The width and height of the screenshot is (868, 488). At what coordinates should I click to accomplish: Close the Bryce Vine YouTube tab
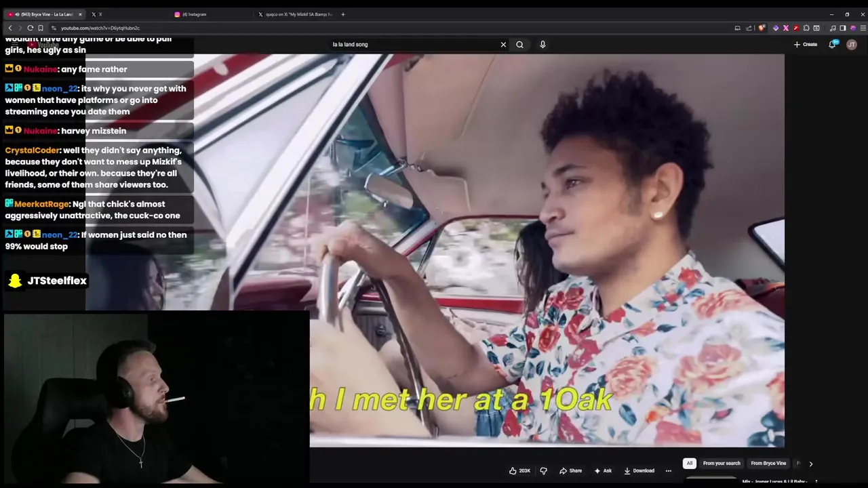click(x=80, y=14)
